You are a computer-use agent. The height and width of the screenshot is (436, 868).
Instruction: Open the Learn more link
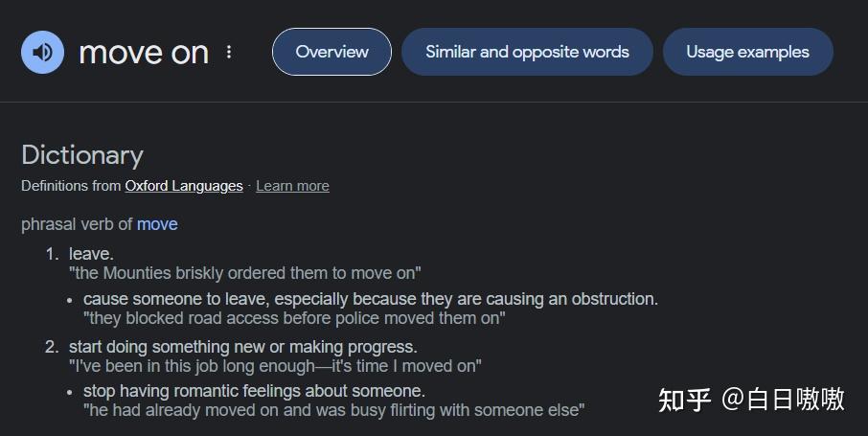point(292,186)
